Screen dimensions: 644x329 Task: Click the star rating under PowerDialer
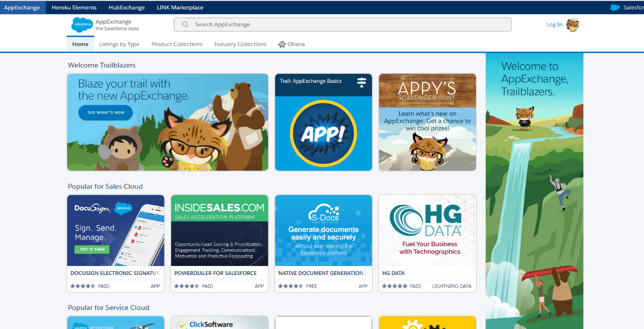click(187, 286)
